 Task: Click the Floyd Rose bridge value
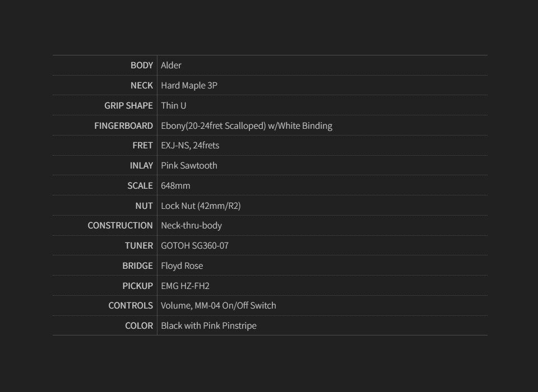182,266
